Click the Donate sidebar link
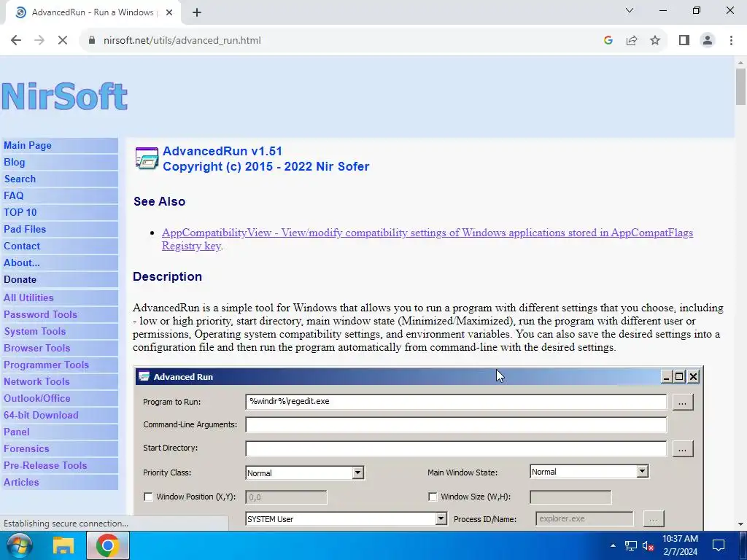747x560 pixels. pos(20,279)
